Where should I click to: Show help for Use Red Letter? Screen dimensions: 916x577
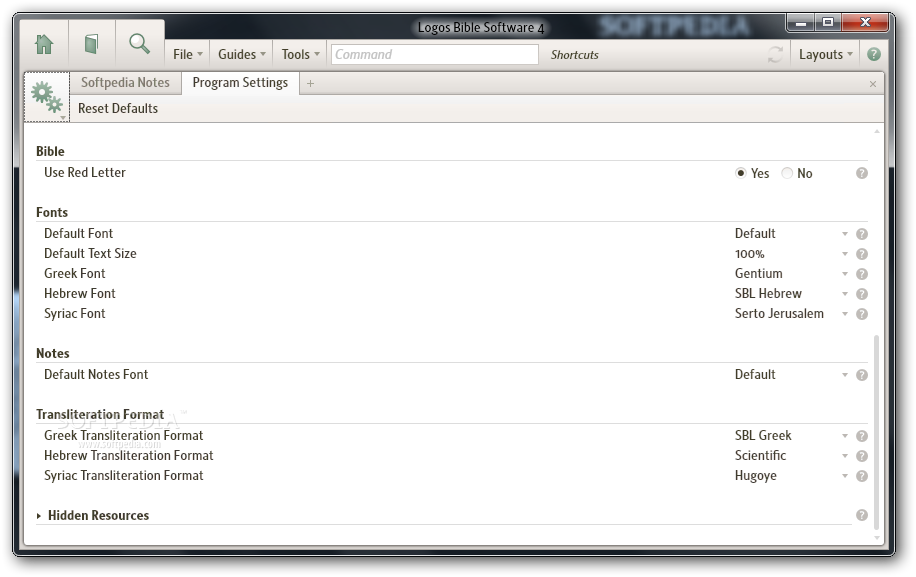pos(862,173)
